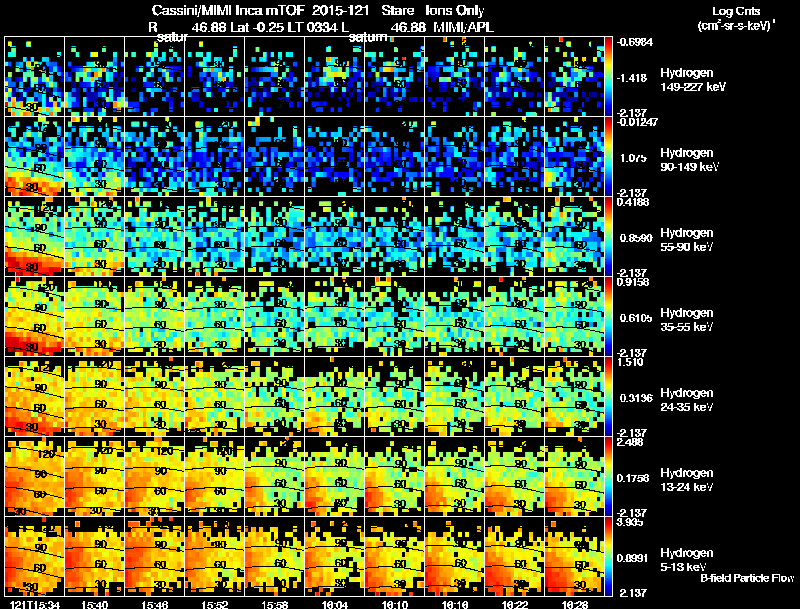The height and width of the screenshot is (609, 800).
Task: Click the '0.9158' colorbar value
Action: (633, 282)
